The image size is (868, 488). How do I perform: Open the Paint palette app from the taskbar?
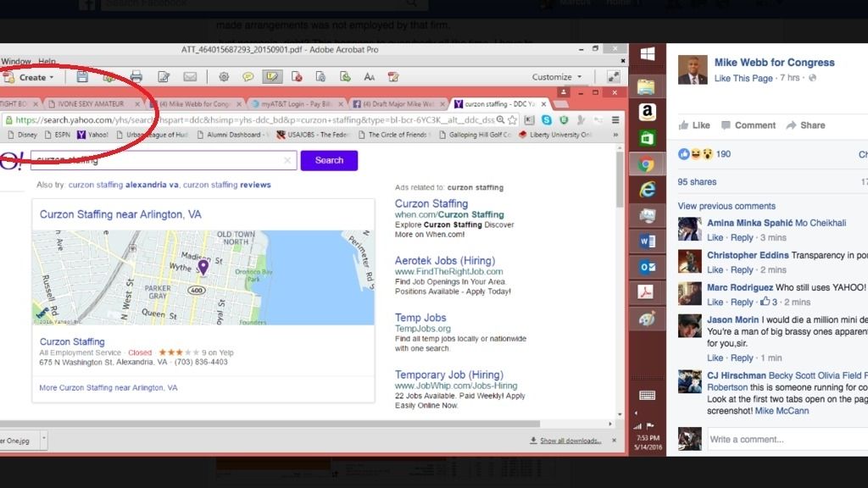point(647,319)
